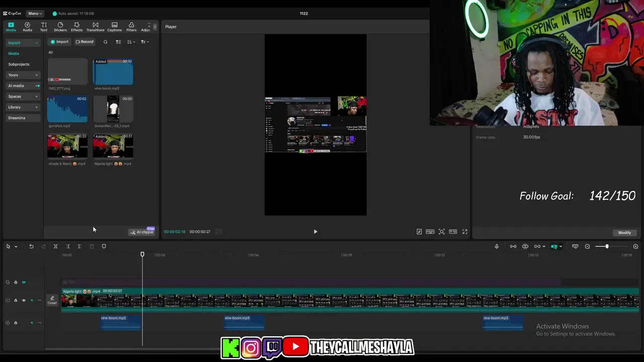Viewport: 644px width, 362px height.
Task: Click the Modify button
Action: (x=624, y=233)
